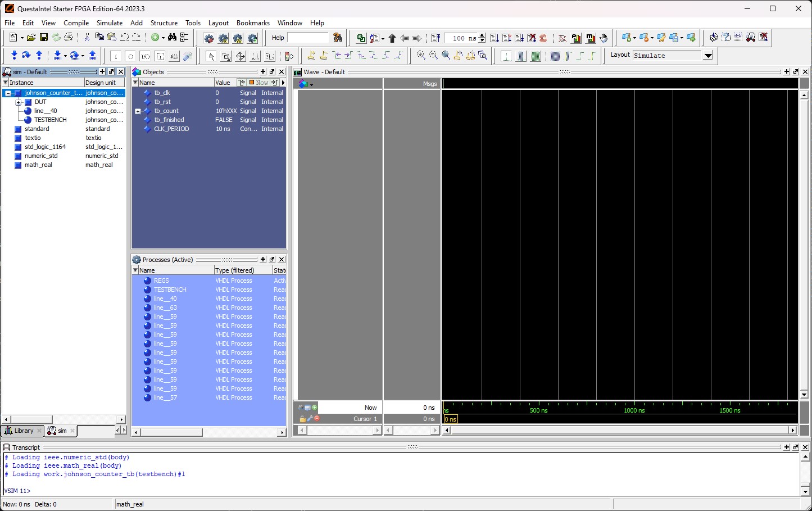Toggle the Now filter in Objects header
Viewport: 812px width, 511px height.
[x=259, y=83]
